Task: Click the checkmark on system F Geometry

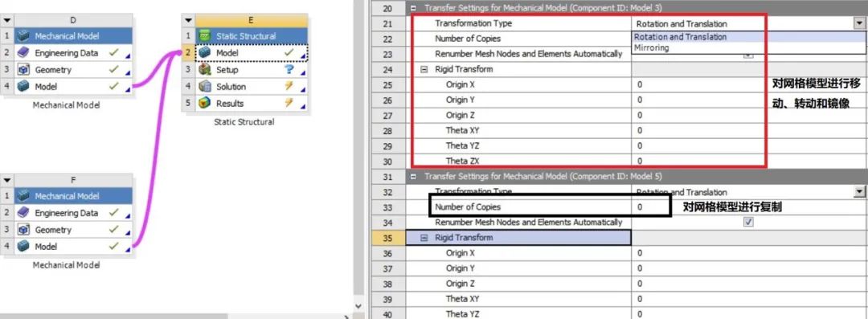Action: point(113,229)
